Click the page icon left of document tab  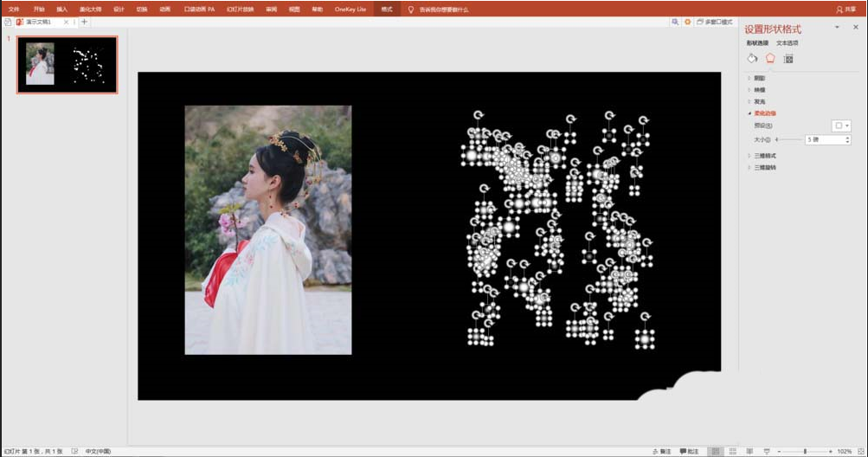pos(7,23)
